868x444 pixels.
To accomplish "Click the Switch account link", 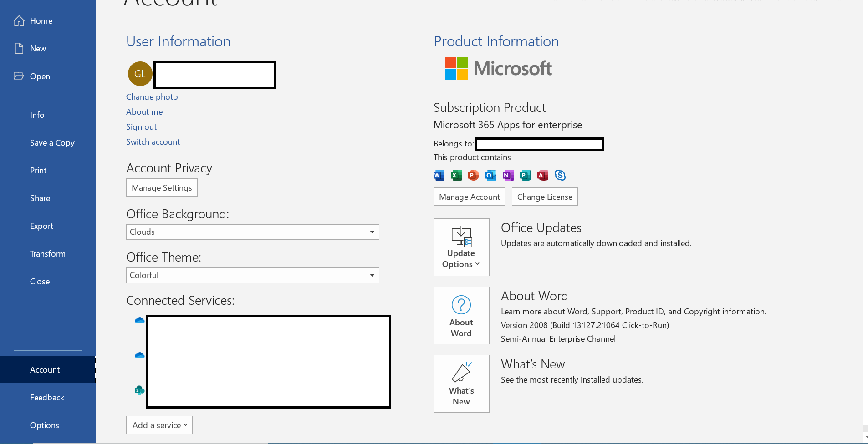I will pyautogui.click(x=153, y=142).
